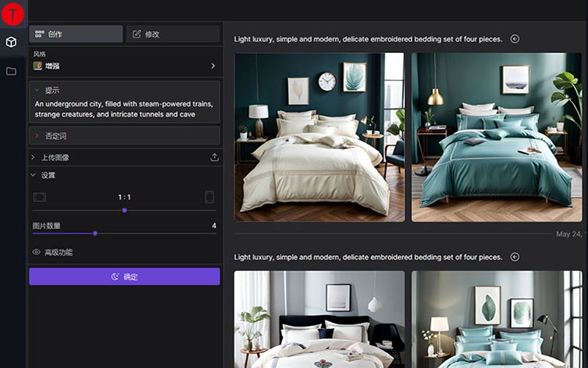
Task: Switch to the 创作 tab
Action: pos(76,34)
